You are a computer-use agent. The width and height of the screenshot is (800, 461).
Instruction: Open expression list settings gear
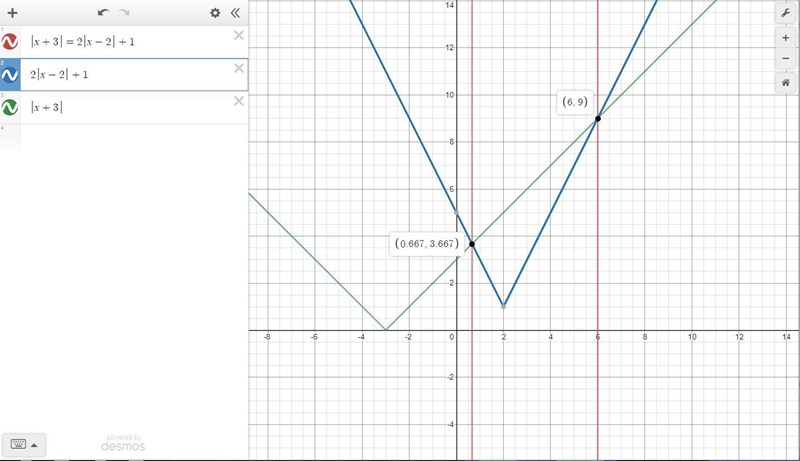coord(215,13)
